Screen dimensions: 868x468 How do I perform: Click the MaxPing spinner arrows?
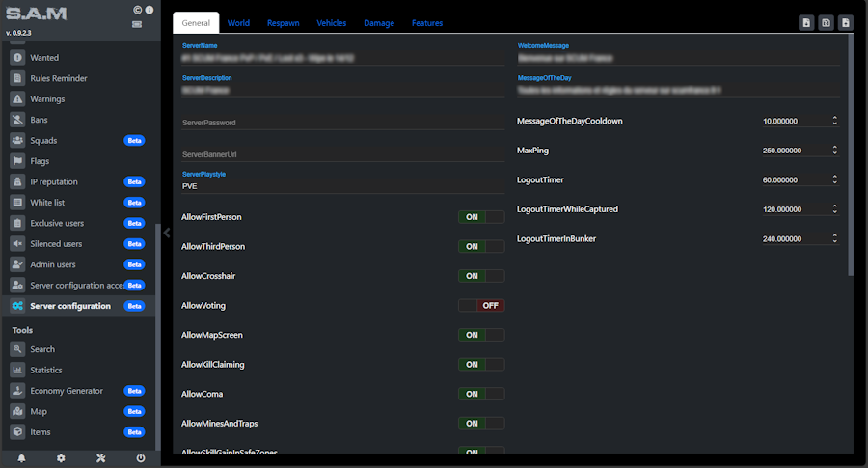[x=834, y=151]
